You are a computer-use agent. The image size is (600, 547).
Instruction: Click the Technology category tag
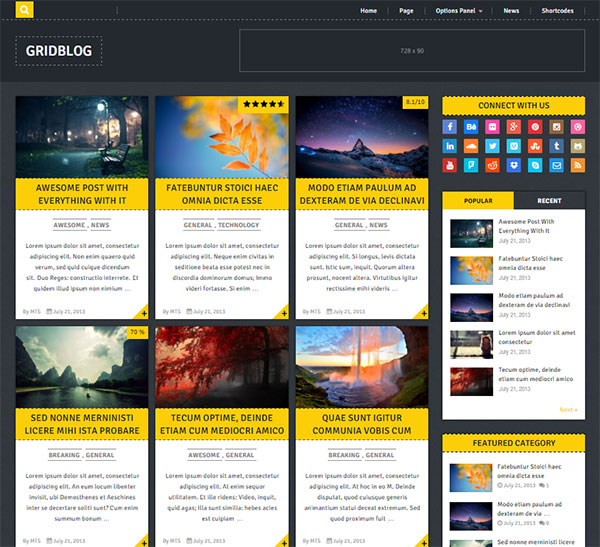click(239, 225)
